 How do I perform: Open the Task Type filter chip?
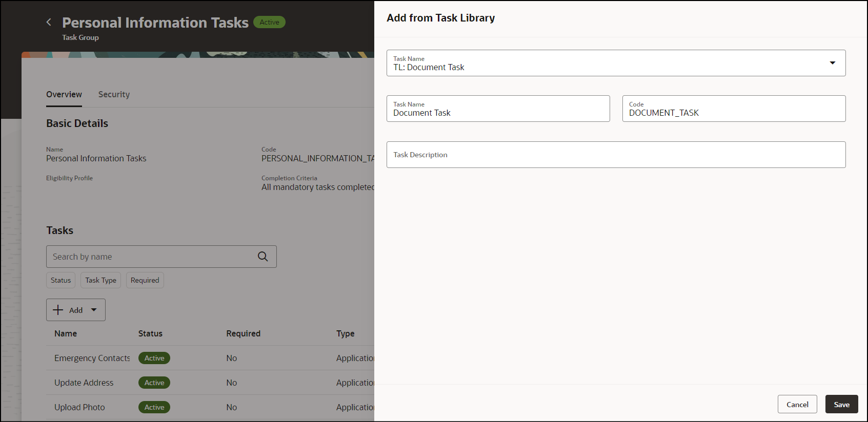[x=100, y=280]
